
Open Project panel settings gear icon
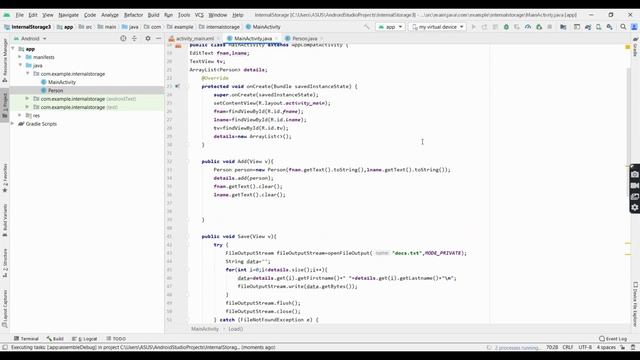tap(148, 38)
